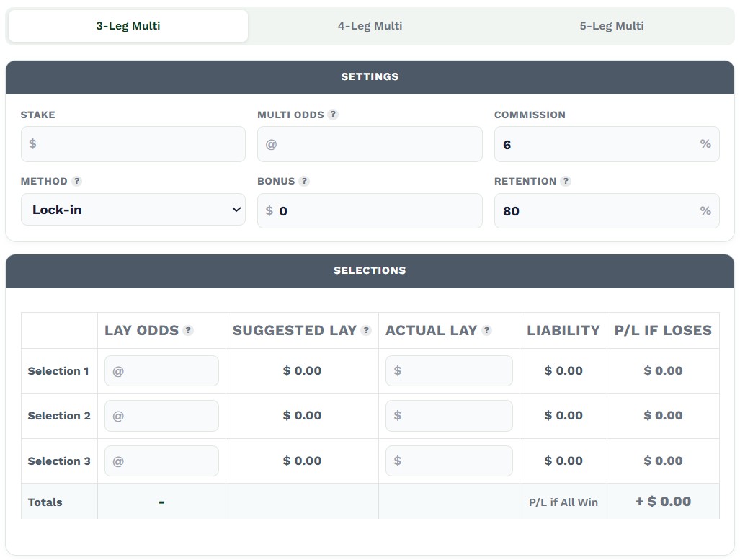Click the P/L if All Win label
Viewport: 740px width, 560px height.
563,502
